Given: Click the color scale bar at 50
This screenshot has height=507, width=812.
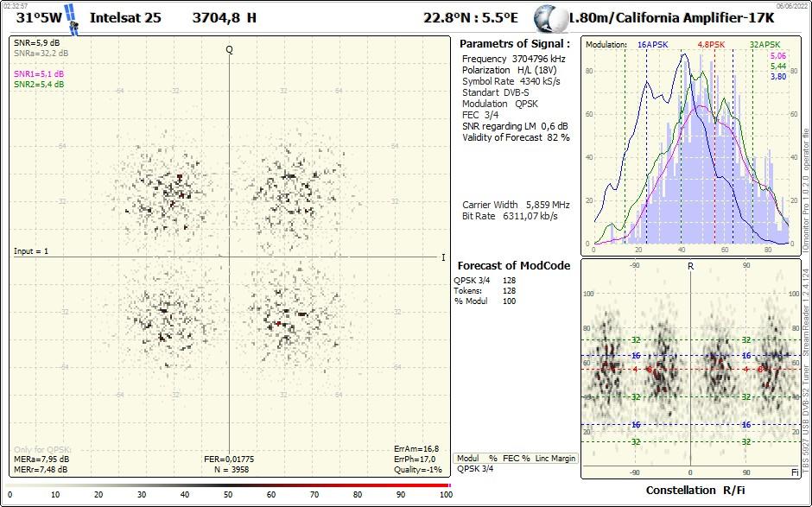Looking at the screenshot, I should point(228,486).
